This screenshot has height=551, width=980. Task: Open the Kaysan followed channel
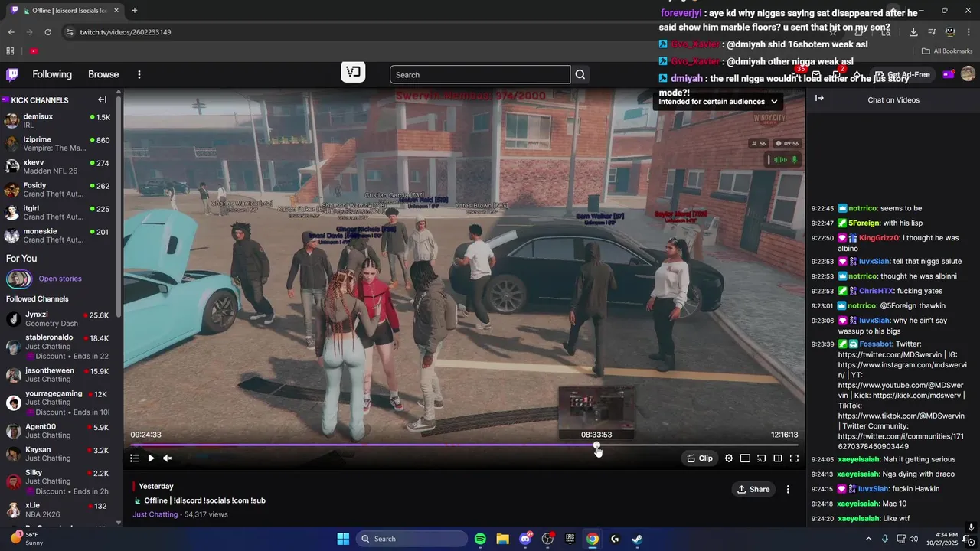(59, 454)
